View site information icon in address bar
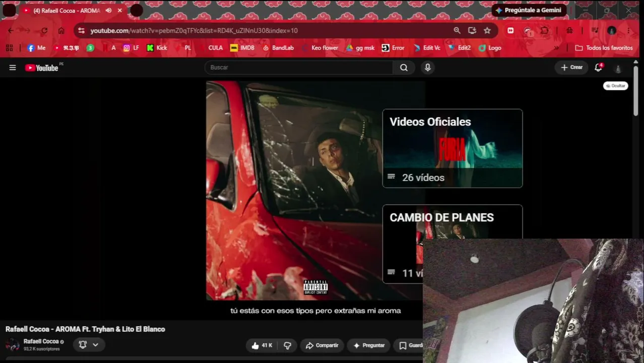Screen dimensions: 644x363 (x=82, y=31)
